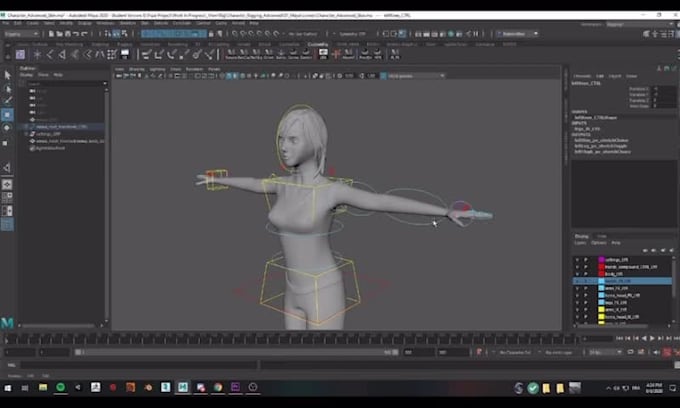Click the Lattice grid shelf icon
This screenshot has width=680, height=408.
[x=112, y=54]
